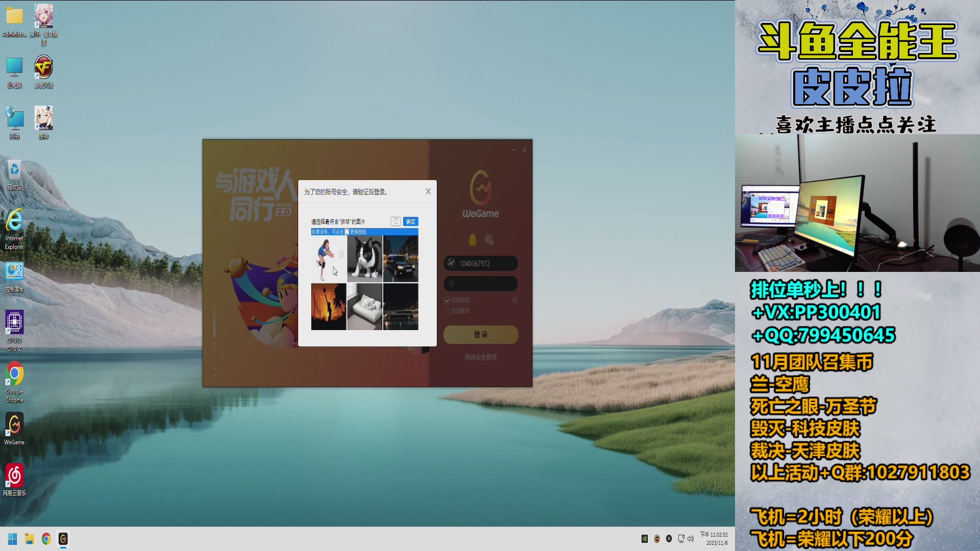The image size is (980, 551).
Task: Click the black and white cat thumbnail
Action: click(364, 259)
